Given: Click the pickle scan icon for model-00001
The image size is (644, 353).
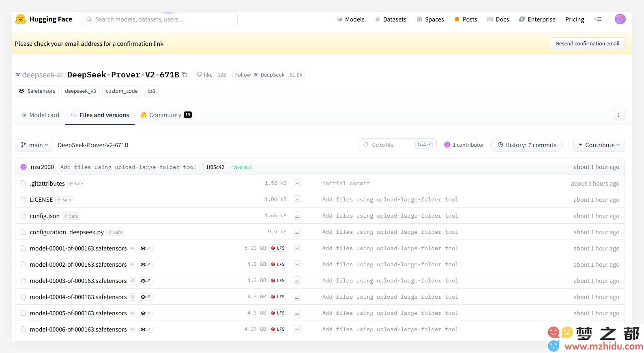Looking at the screenshot, I should click(133, 248).
